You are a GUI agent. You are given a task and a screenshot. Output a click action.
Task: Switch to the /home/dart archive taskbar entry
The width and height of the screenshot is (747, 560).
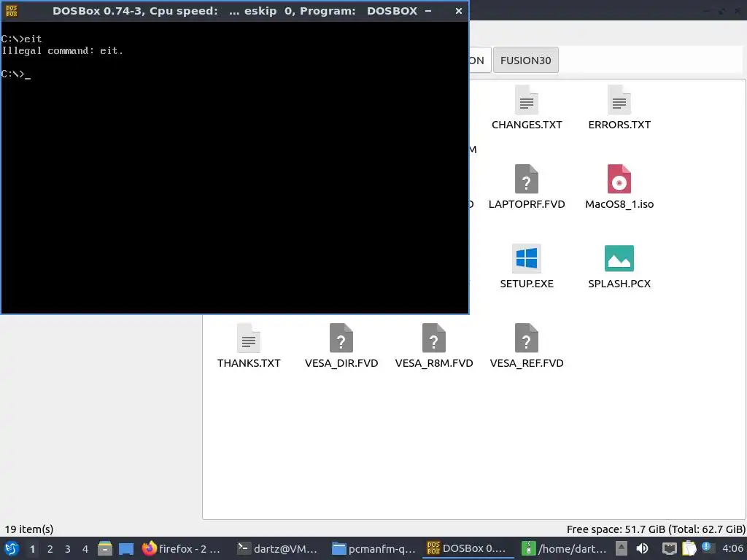point(562,549)
